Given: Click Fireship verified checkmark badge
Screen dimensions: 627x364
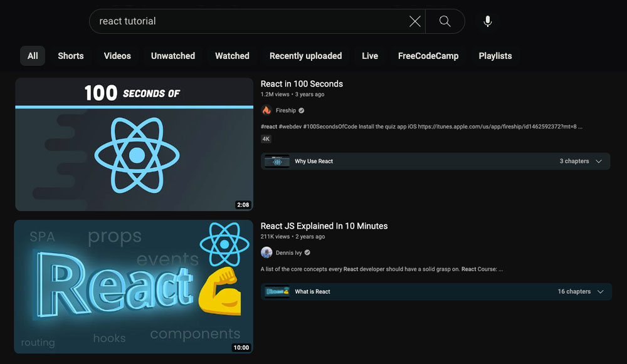Looking at the screenshot, I should 302,111.
